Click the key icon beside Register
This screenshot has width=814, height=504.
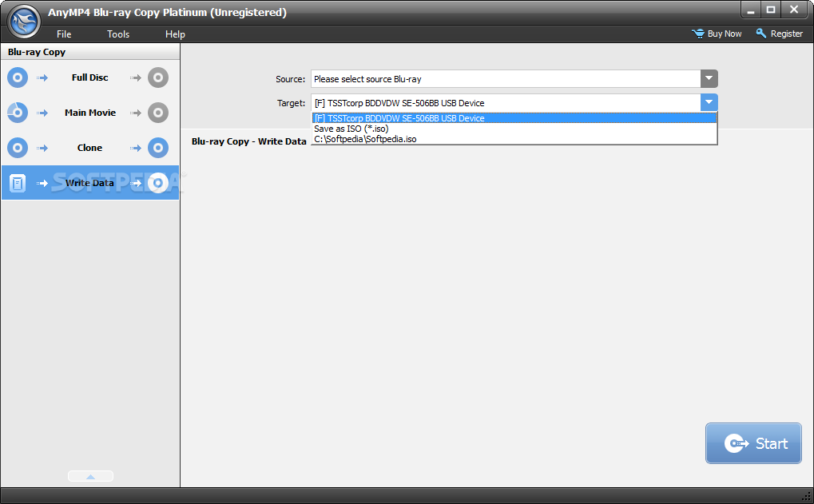point(761,34)
